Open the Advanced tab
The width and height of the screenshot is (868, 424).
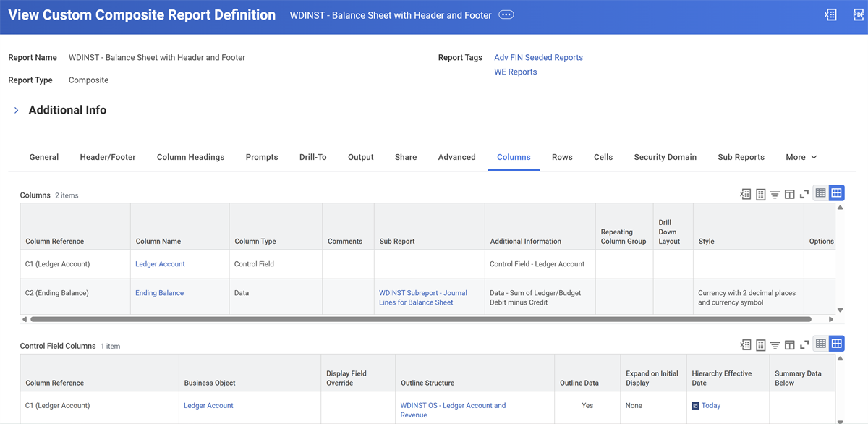point(456,157)
